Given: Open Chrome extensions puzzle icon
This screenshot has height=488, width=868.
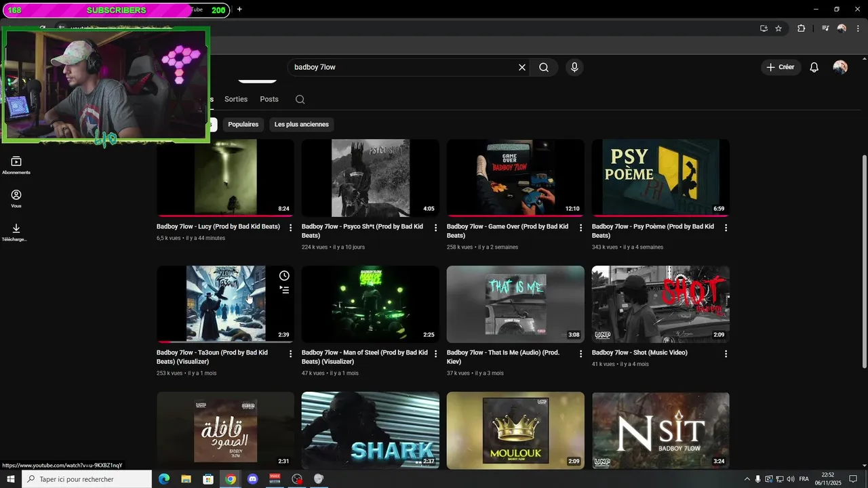Looking at the screenshot, I should click(801, 28).
